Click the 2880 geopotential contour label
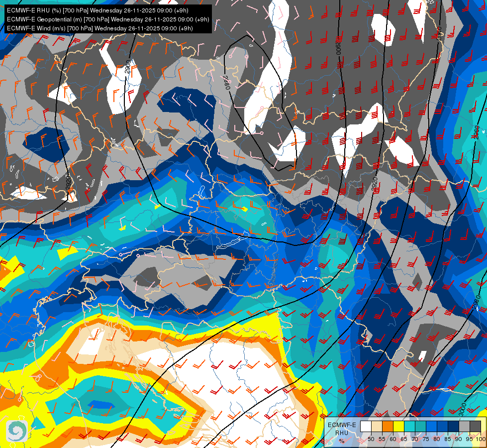The image size is (487, 448). 227,83
